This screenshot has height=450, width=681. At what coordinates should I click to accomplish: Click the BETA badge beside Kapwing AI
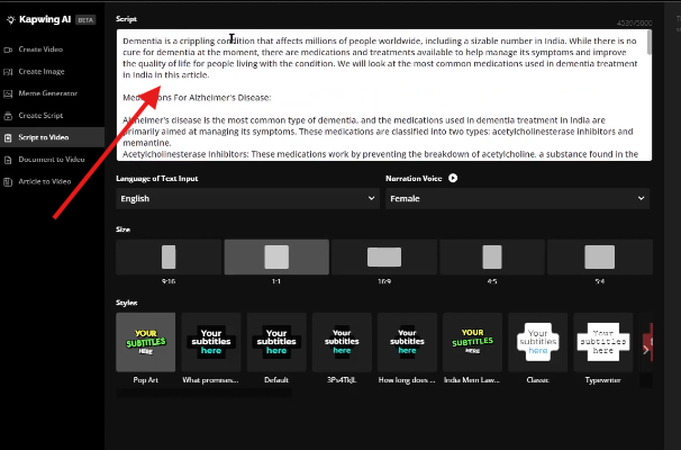tap(86, 20)
